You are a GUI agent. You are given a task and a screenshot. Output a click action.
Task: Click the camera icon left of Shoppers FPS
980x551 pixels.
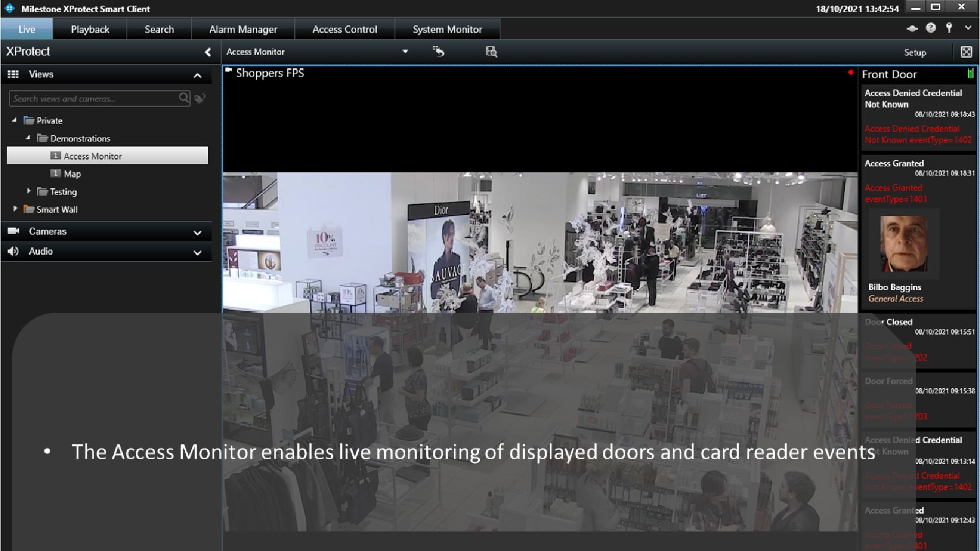[x=229, y=70]
